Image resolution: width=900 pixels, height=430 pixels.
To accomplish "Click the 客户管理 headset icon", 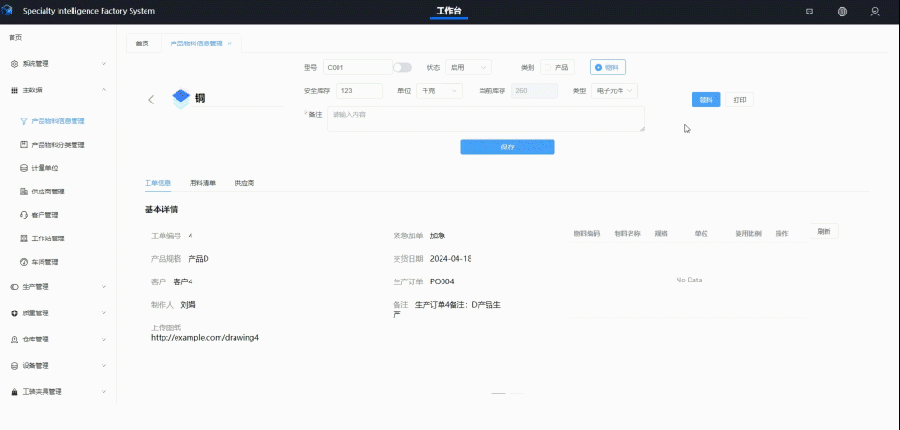I will click(x=24, y=215).
